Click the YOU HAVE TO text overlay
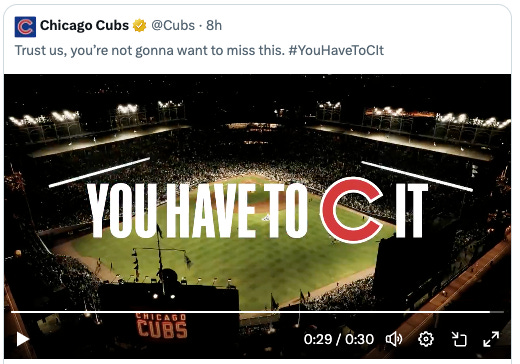The height and width of the screenshot is (364, 520). (x=197, y=211)
